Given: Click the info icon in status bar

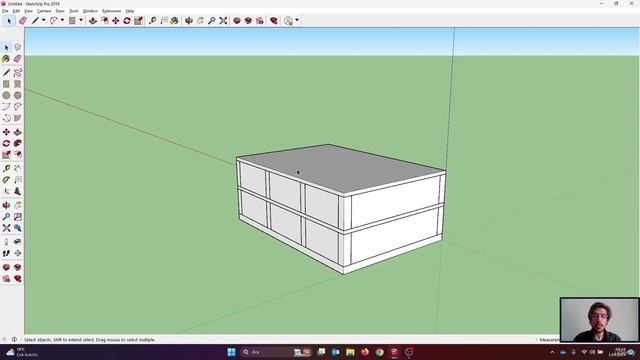Looking at the screenshot, I should [x=14, y=340].
